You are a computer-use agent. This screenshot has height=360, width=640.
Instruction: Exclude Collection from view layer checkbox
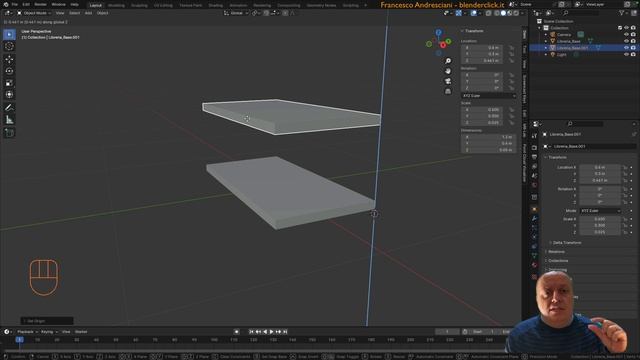[x=620, y=28]
